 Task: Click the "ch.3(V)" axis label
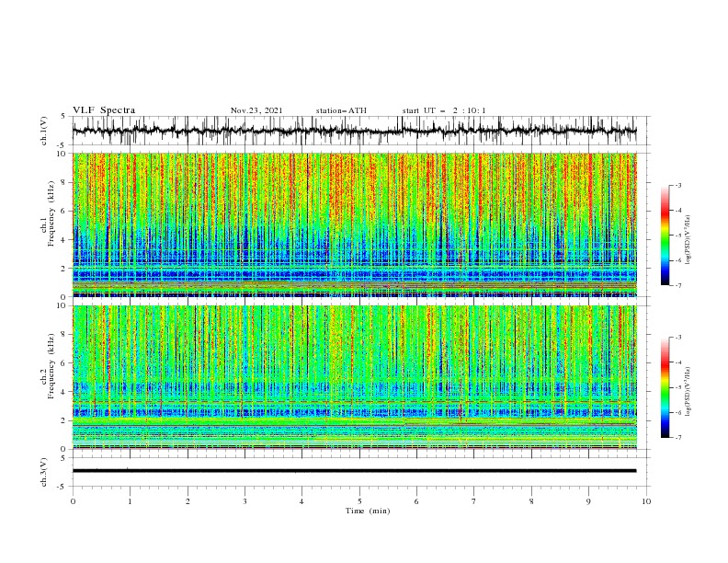tap(44, 472)
